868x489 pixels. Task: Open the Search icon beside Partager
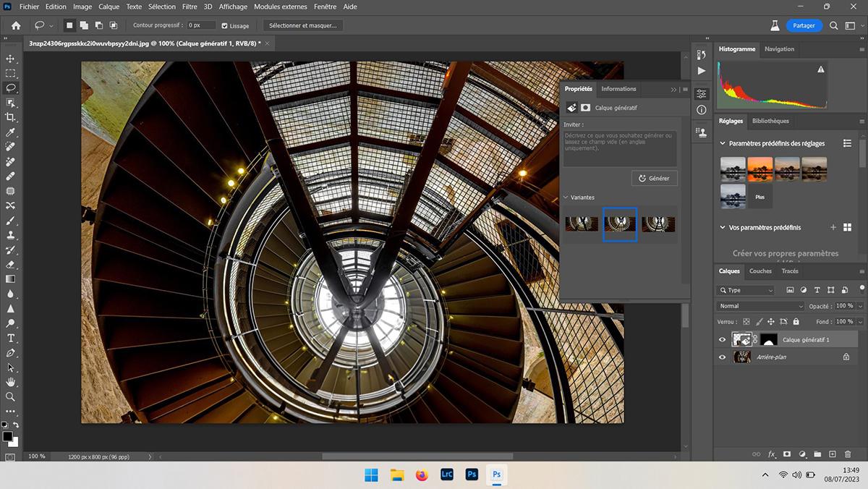(834, 25)
